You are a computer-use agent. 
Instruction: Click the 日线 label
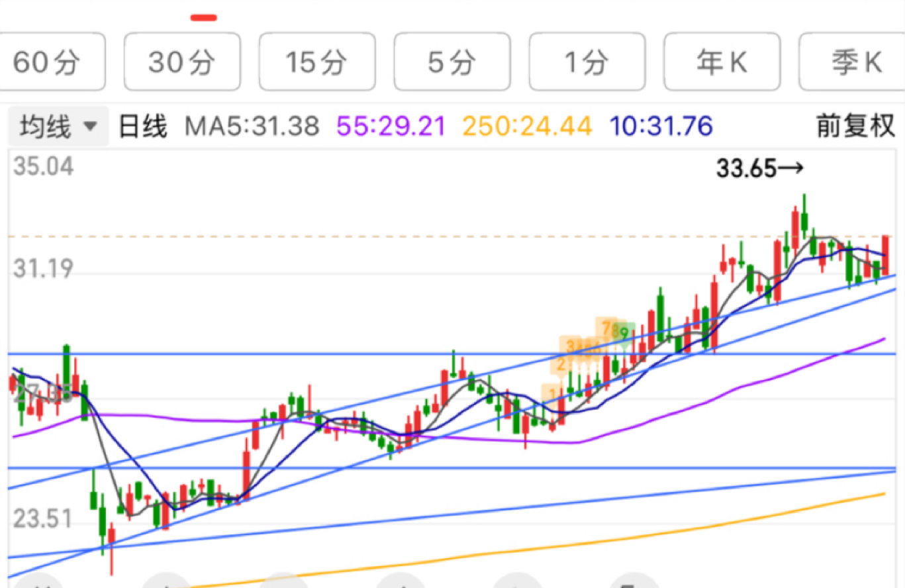143,126
